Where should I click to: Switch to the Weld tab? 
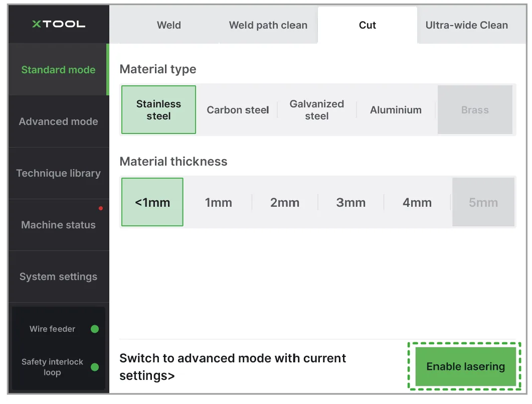coord(168,25)
